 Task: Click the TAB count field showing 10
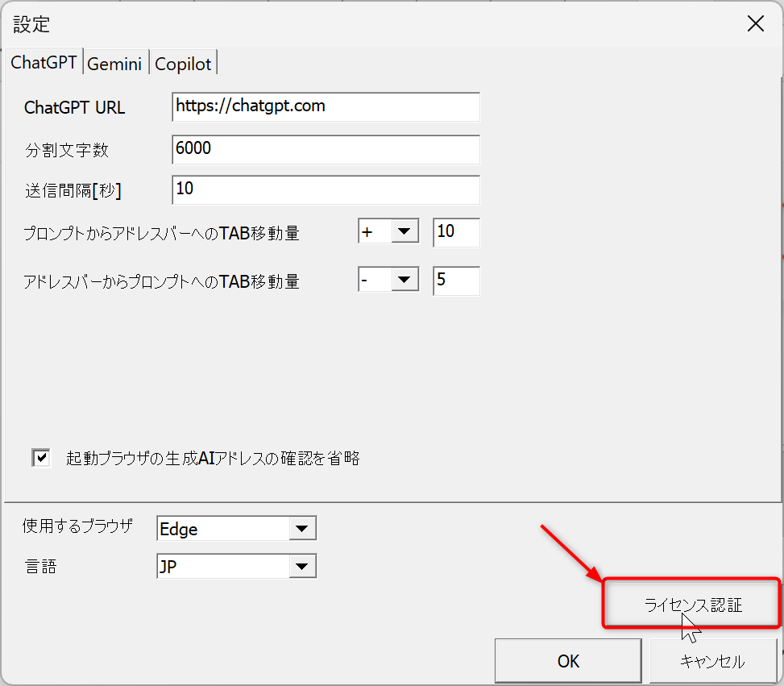[x=456, y=232]
